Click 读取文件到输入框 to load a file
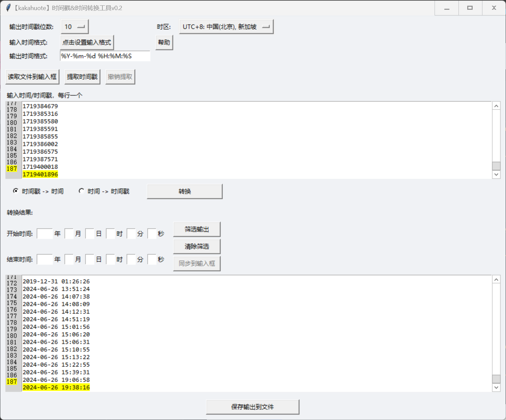The height and width of the screenshot is (420, 506). pos(32,77)
